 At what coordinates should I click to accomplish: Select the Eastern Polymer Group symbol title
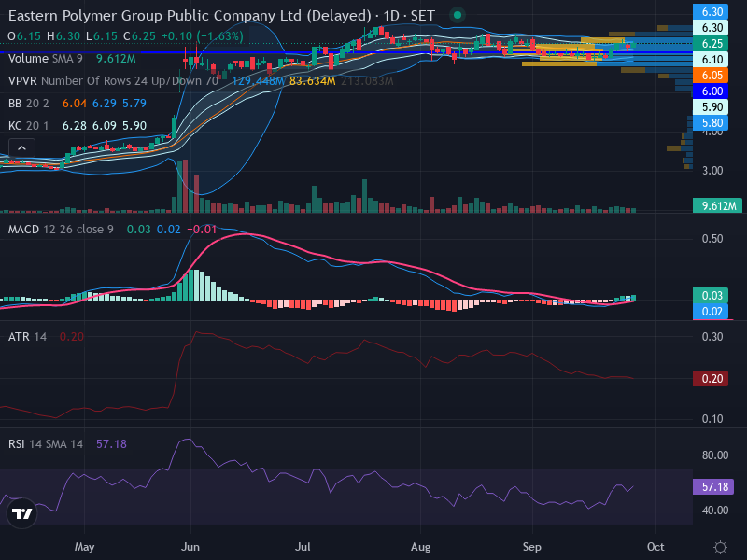click(x=190, y=16)
